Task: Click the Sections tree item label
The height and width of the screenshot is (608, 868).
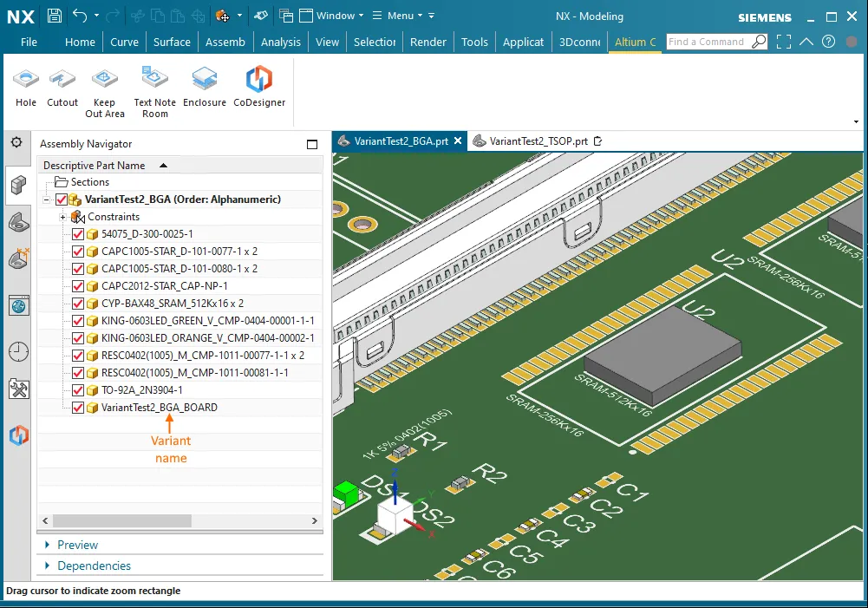Action: tap(89, 181)
